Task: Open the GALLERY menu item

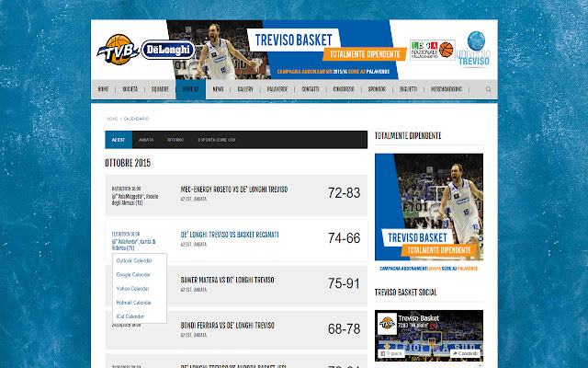Action: pyautogui.click(x=245, y=89)
